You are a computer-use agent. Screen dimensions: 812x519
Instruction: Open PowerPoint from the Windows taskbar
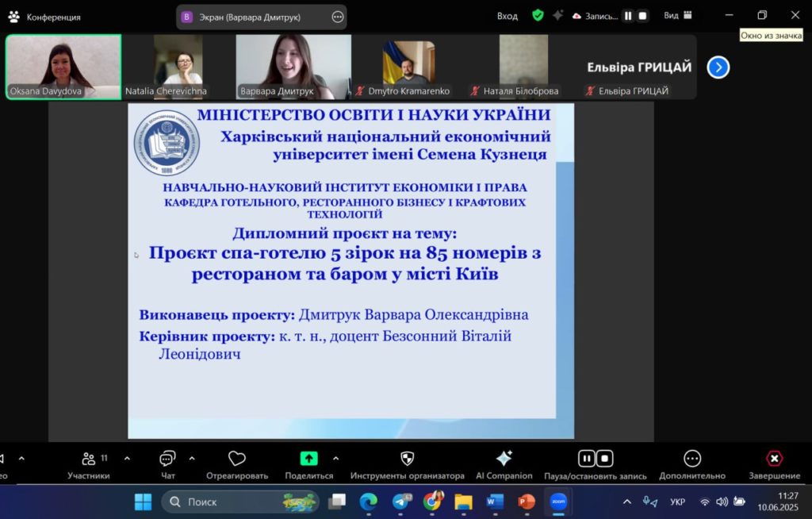click(526, 502)
